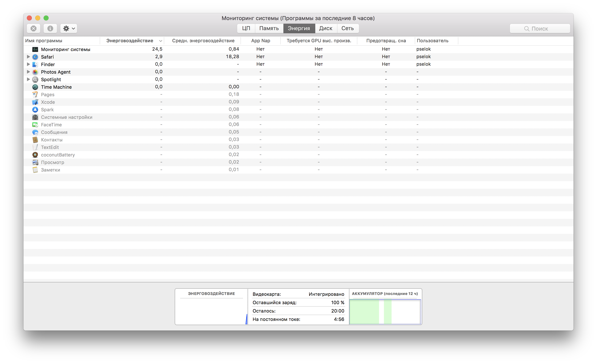This screenshot has width=597, height=364.
Task: Expand the Finder process group triangle
Action: 28,64
